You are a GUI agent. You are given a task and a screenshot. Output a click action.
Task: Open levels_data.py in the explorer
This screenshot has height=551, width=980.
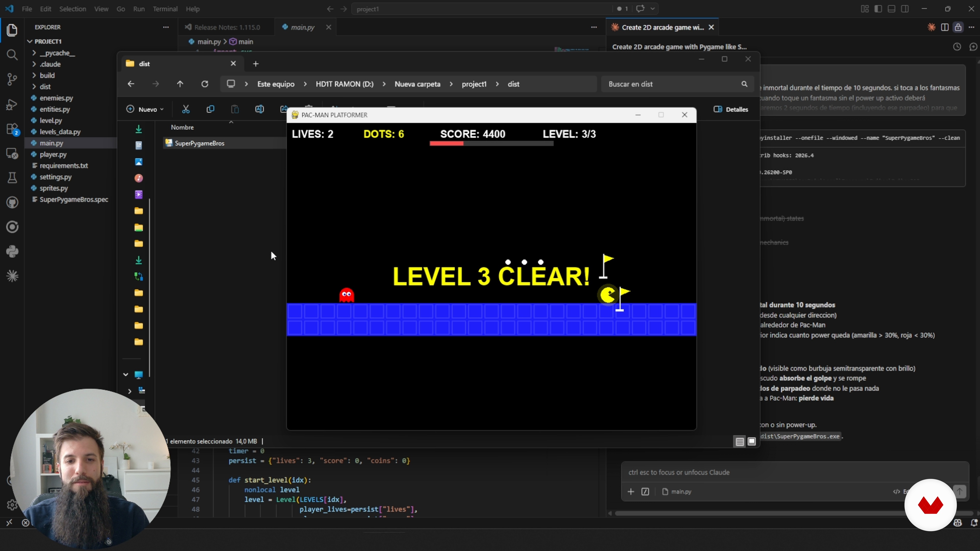pos(60,132)
